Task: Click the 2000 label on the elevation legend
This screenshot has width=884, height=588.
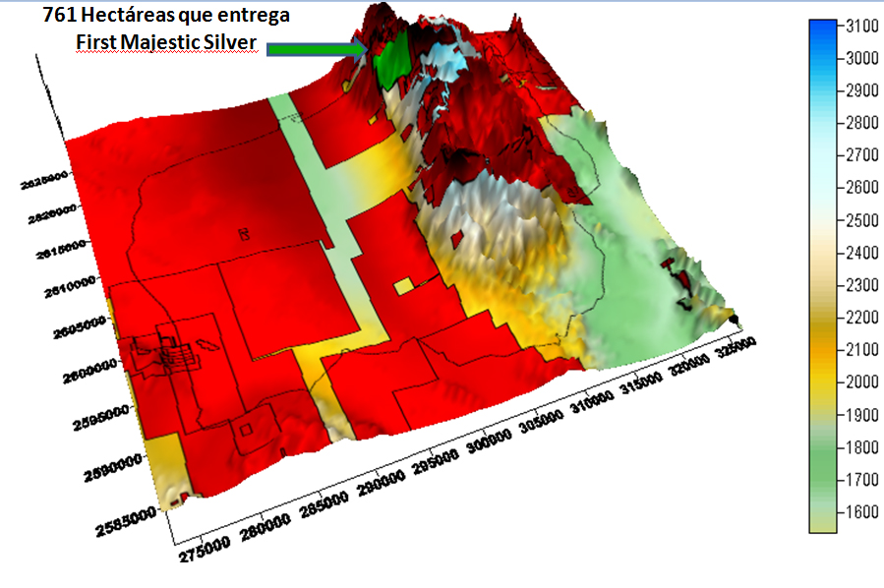Action: (861, 382)
